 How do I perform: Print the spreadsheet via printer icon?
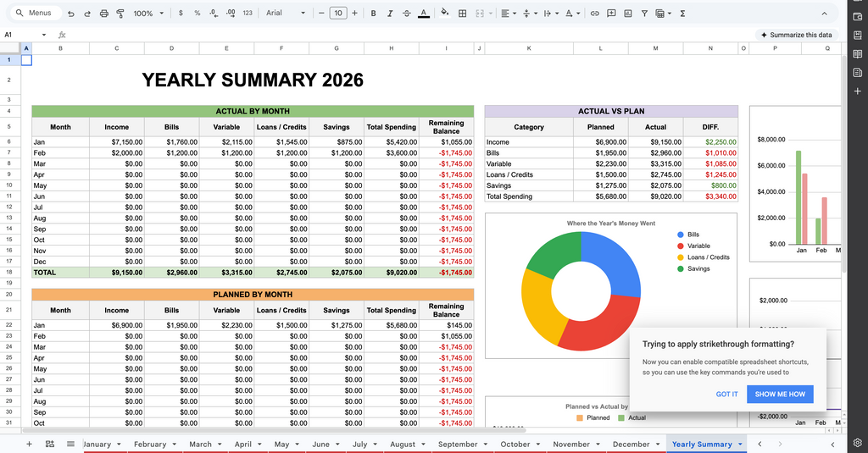coord(103,14)
